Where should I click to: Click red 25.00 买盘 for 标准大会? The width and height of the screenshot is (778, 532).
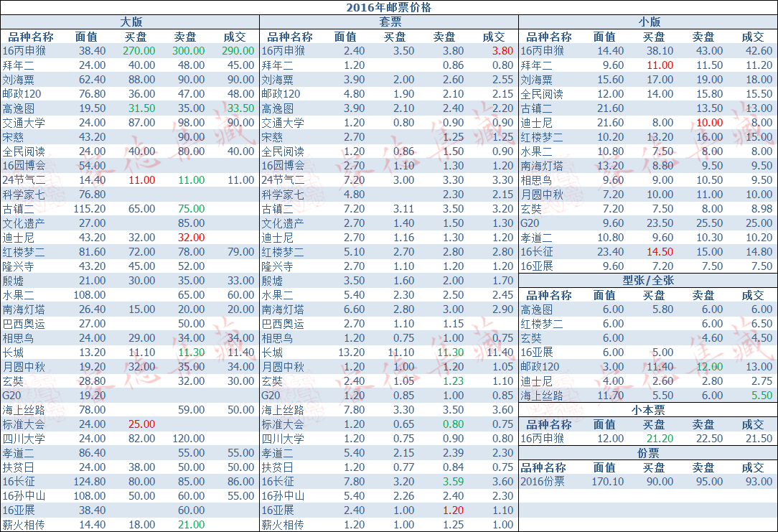tap(142, 424)
